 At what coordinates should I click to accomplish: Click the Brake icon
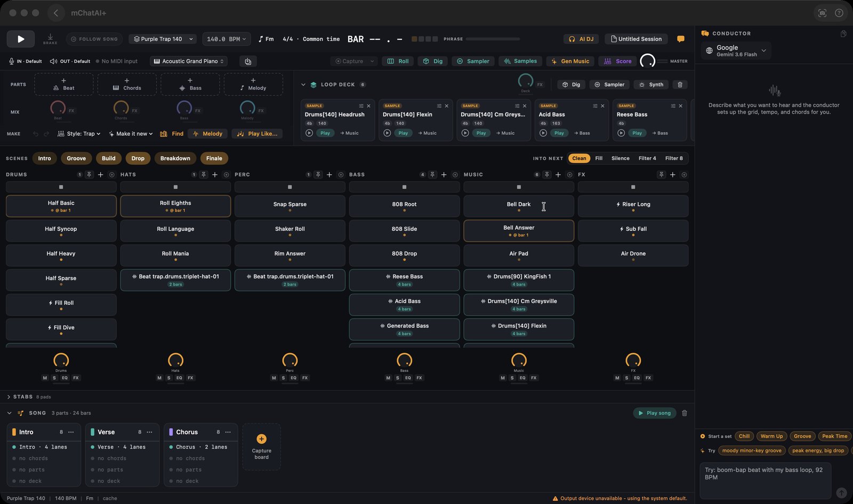coord(50,38)
